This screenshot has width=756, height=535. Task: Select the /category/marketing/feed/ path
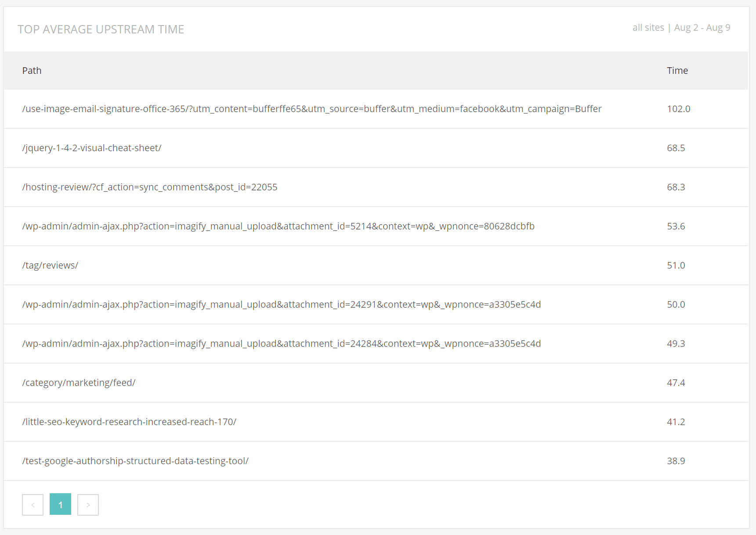click(x=79, y=382)
